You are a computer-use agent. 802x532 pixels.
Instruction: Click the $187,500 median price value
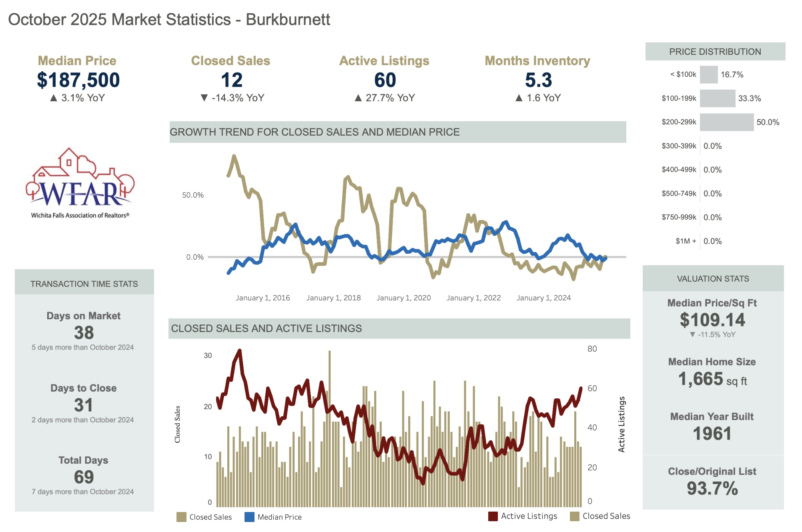pos(78,80)
